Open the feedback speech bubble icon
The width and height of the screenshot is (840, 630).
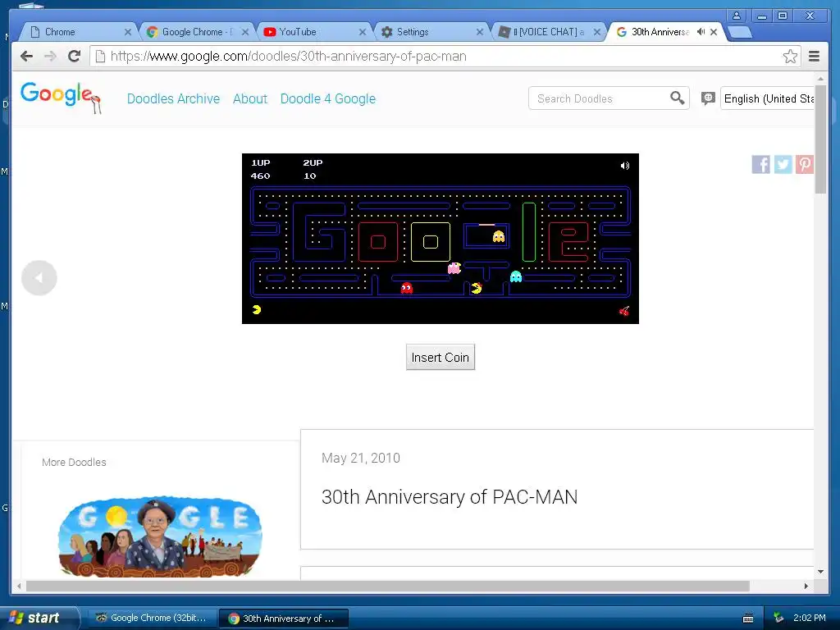pos(708,98)
